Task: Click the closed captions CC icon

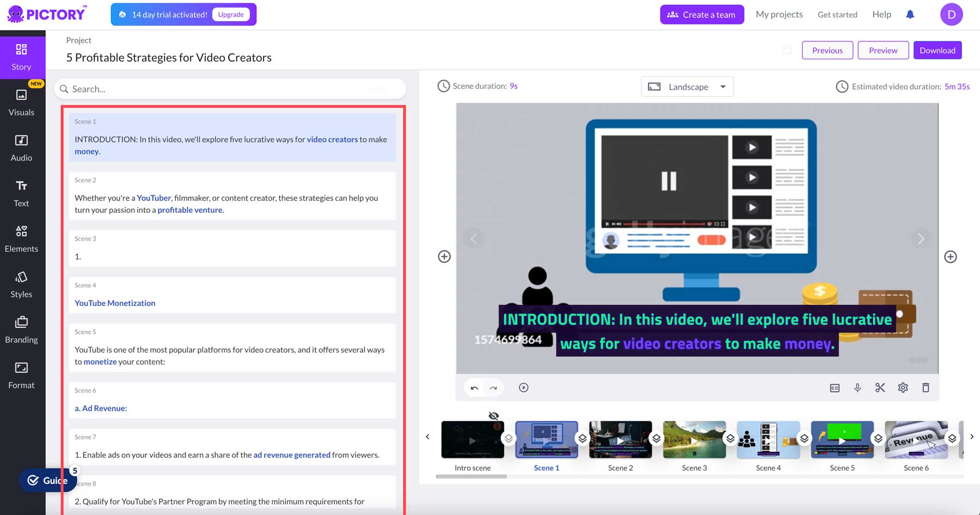Action: (x=835, y=388)
